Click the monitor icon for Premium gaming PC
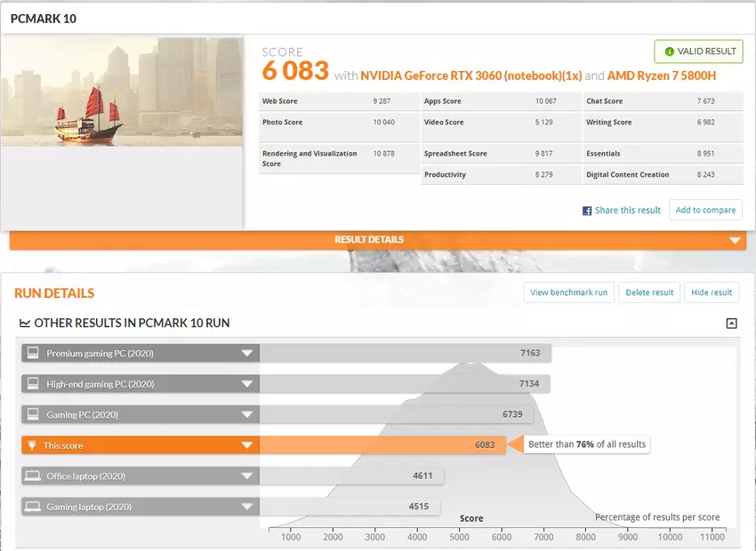The height and width of the screenshot is (551, 756). tap(33, 354)
